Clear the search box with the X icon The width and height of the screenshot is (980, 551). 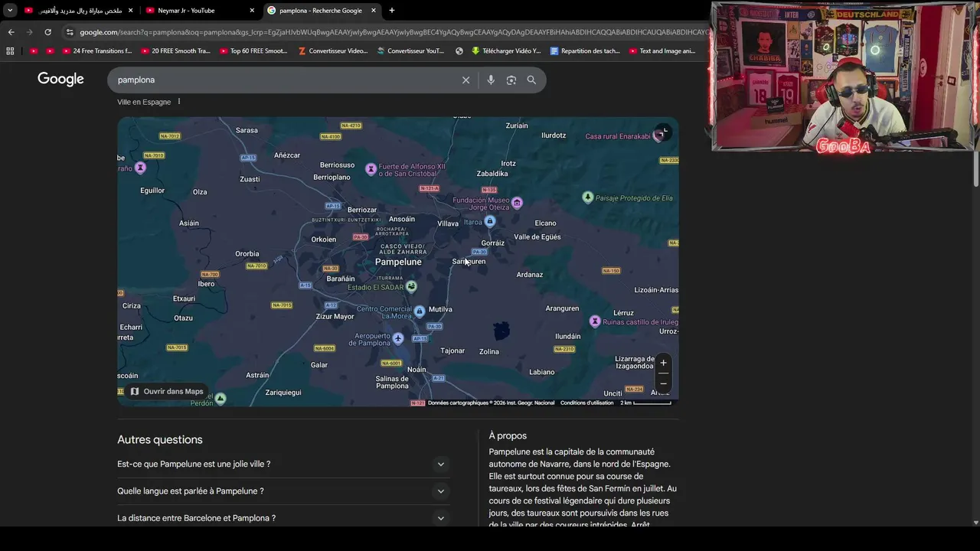point(465,80)
